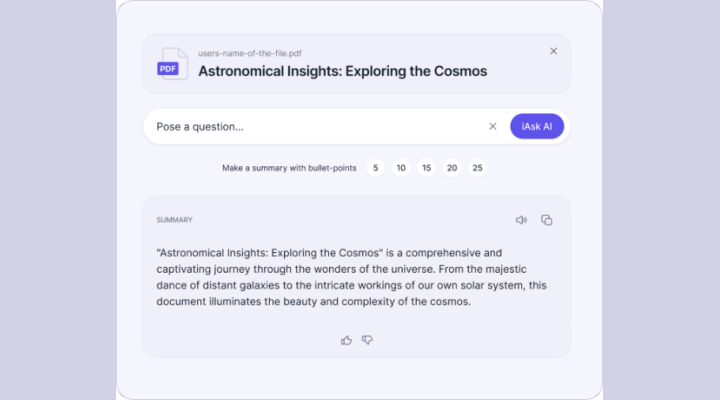Dislike the summary with thumbs down
The image size is (720, 400).
pos(367,340)
